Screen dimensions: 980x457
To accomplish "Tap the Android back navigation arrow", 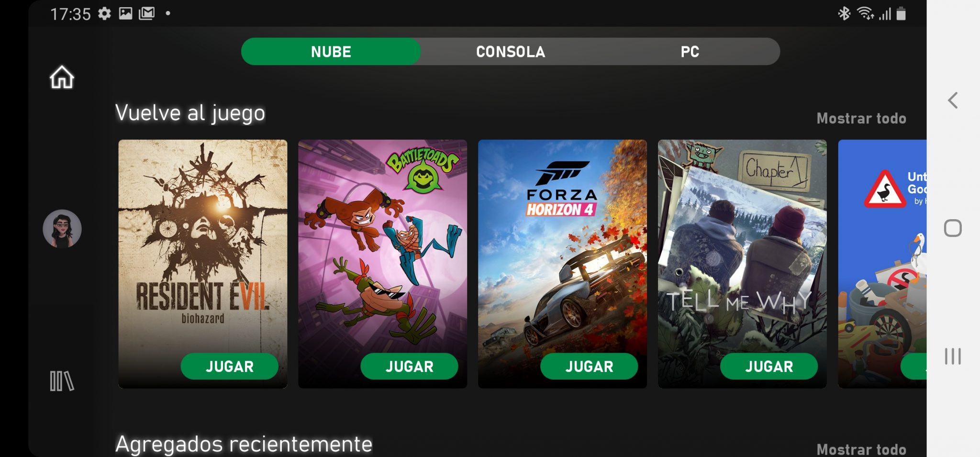I will pyautogui.click(x=953, y=100).
